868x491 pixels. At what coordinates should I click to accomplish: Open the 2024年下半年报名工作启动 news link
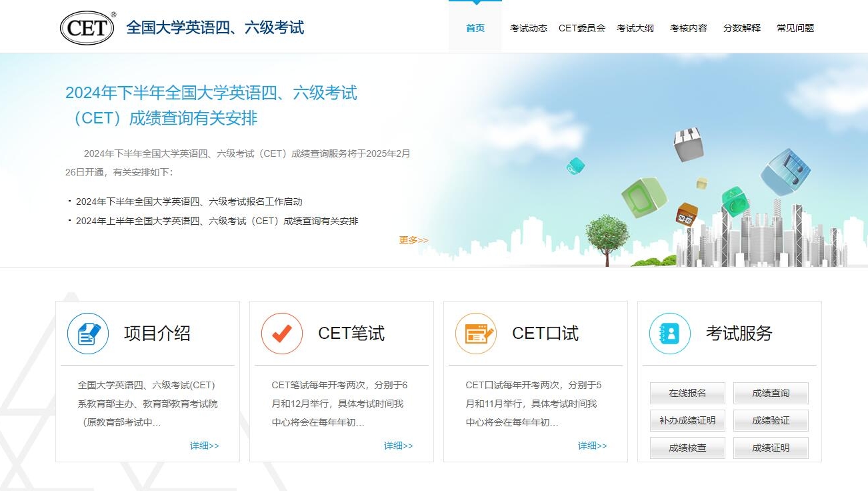coord(189,201)
